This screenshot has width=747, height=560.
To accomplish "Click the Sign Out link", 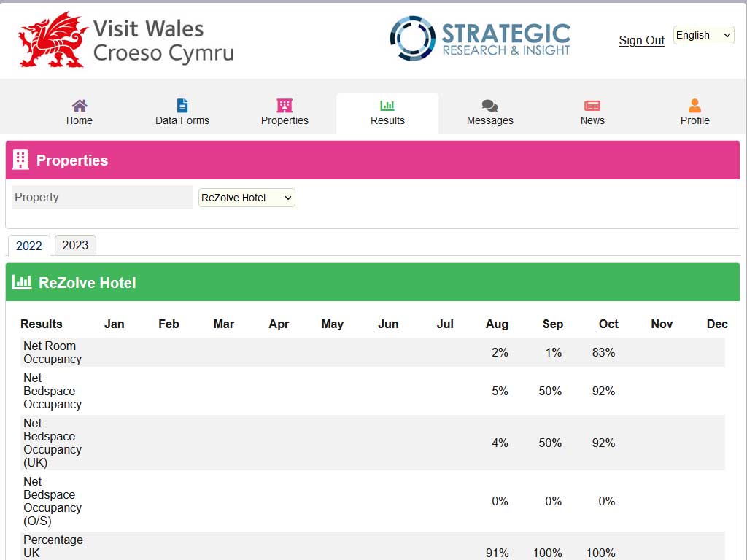I will [x=641, y=41].
